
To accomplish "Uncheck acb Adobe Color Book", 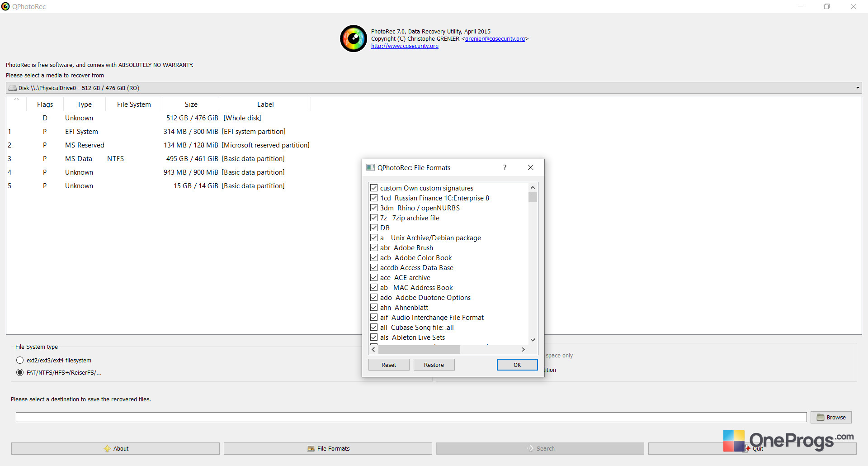I will tap(374, 257).
